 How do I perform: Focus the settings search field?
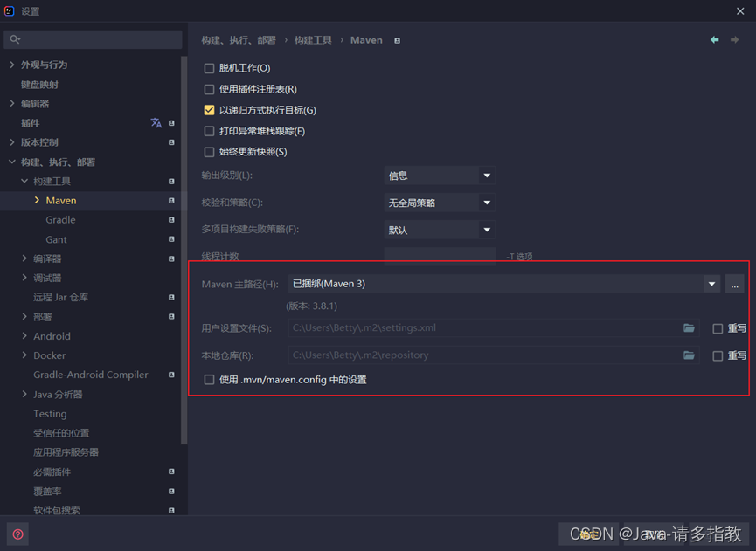(93, 39)
